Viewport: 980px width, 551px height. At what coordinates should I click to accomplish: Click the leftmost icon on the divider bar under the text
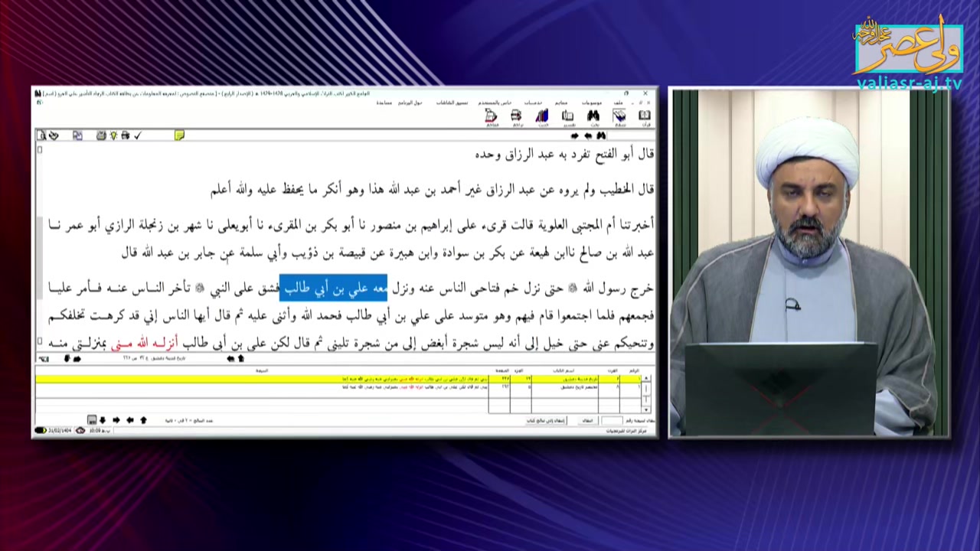[44, 358]
